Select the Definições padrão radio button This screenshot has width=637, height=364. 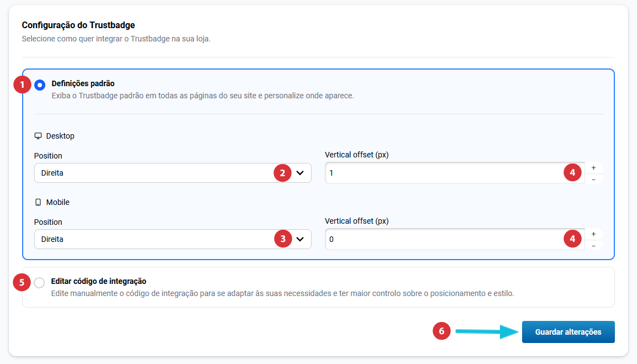40,85
